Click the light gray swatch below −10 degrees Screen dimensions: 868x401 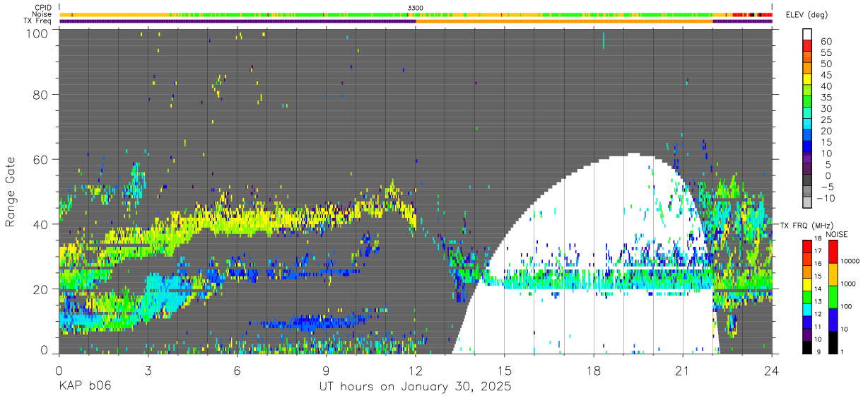(807, 204)
